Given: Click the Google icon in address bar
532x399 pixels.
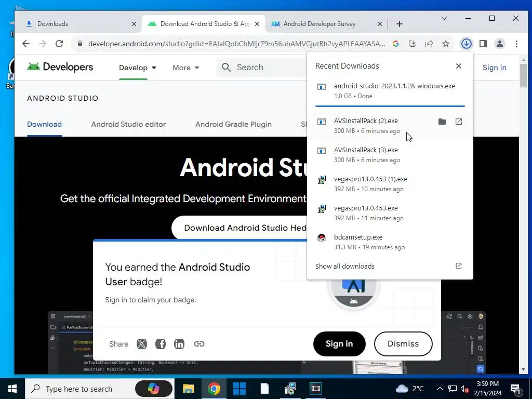Looking at the screenshot, I should click(x=395, y=44).
